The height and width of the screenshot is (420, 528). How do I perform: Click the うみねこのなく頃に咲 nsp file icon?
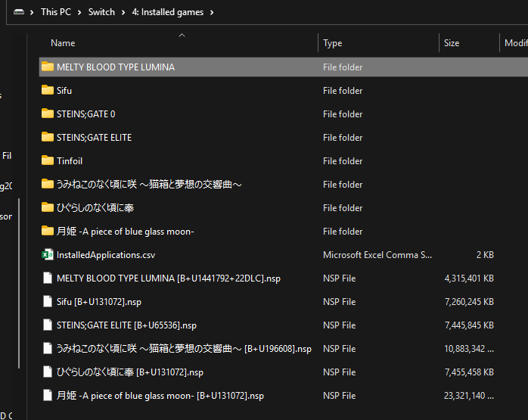coord(48,349)
